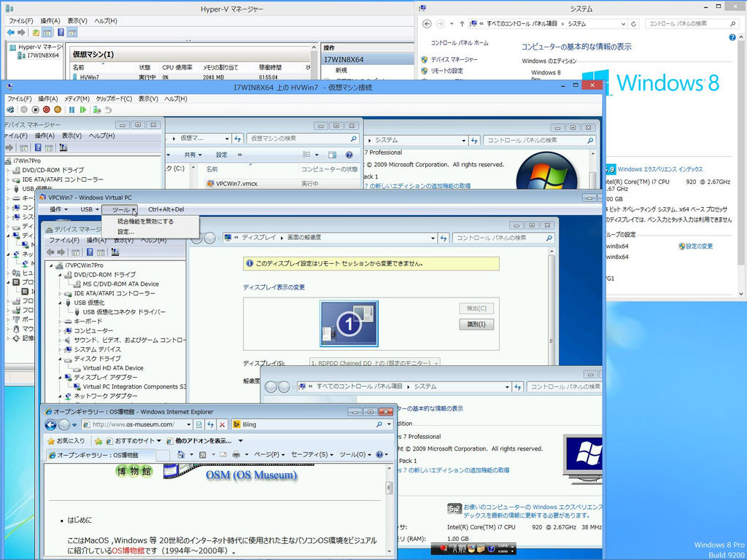Refresh the page in Internet Explorer
Viewport: 747px width, 560px height.
[211, 424]
